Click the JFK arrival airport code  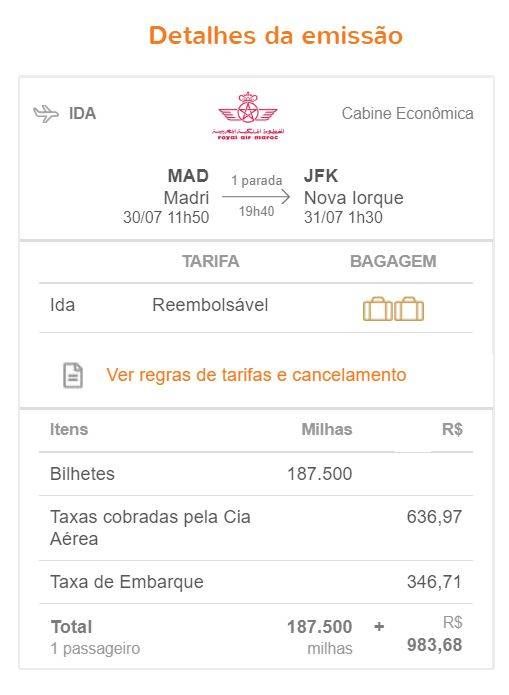pos(321,176)
